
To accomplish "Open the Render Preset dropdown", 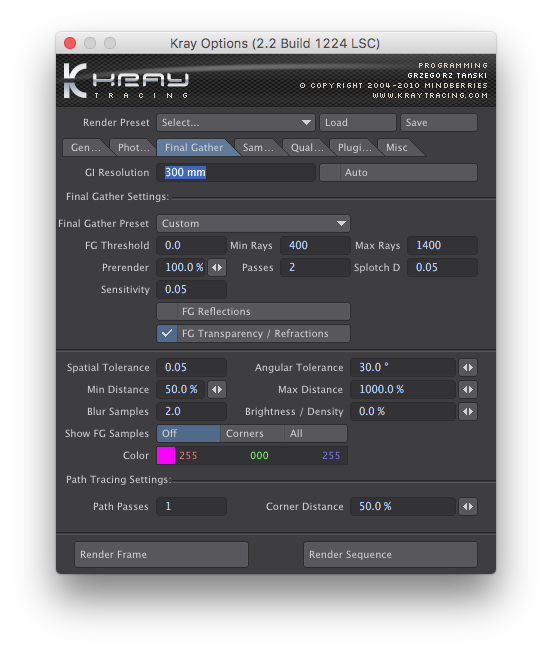I will pos(236,123).
